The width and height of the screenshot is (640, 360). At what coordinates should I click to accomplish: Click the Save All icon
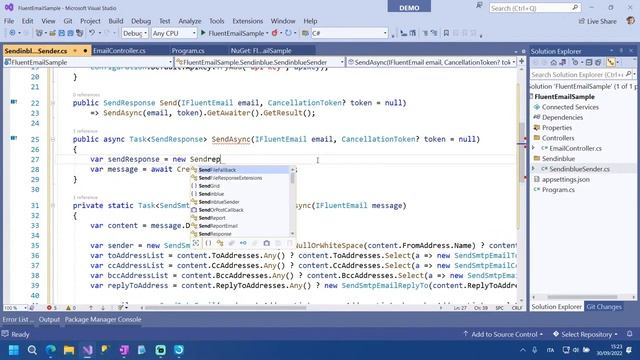coord(70,33)
